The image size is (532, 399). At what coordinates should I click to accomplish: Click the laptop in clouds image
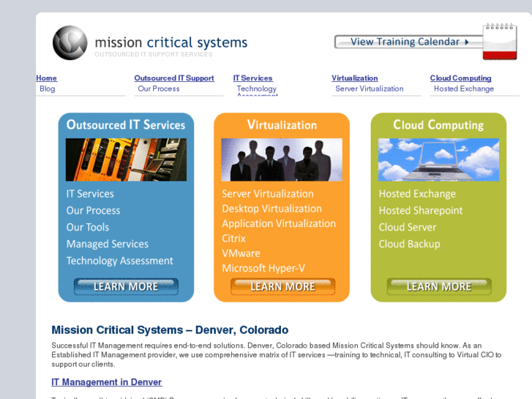pos(438,160)
